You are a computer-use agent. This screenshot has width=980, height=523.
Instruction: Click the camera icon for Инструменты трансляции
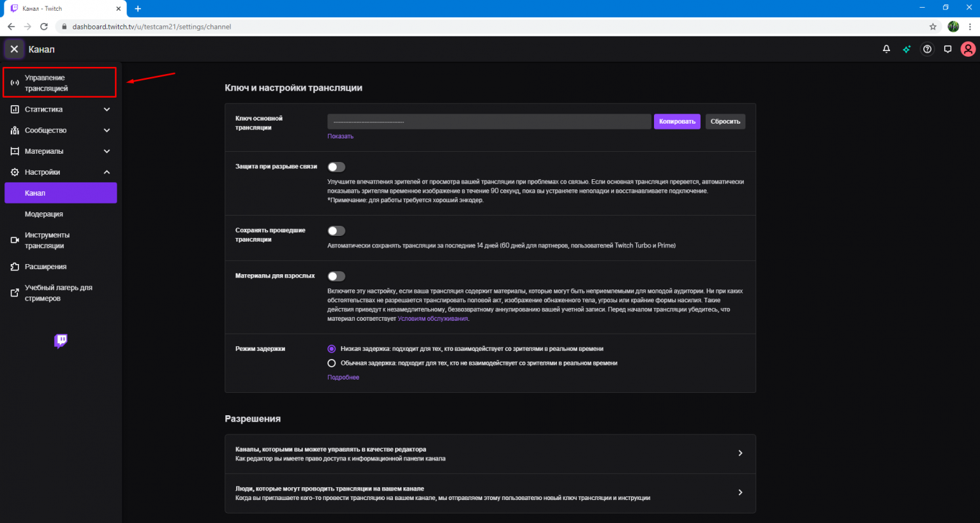15,240
